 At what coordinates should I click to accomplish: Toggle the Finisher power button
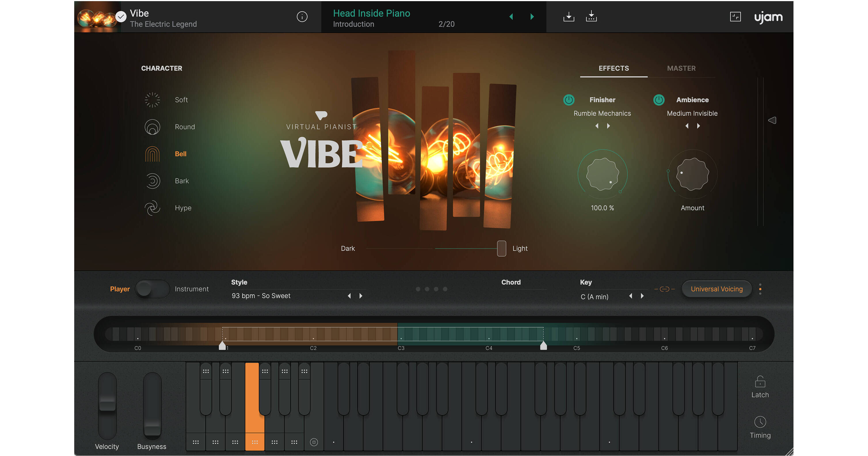coord(569,100)
